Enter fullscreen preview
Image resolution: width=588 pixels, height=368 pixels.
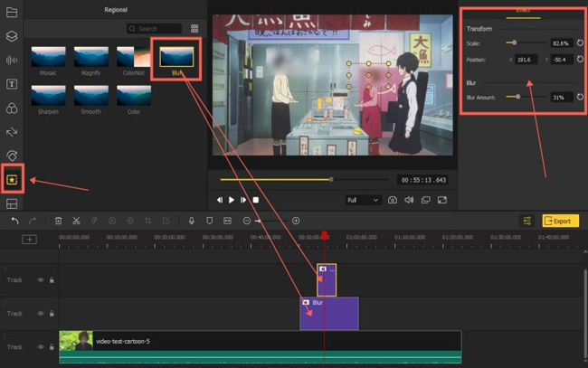pos(442,200)
